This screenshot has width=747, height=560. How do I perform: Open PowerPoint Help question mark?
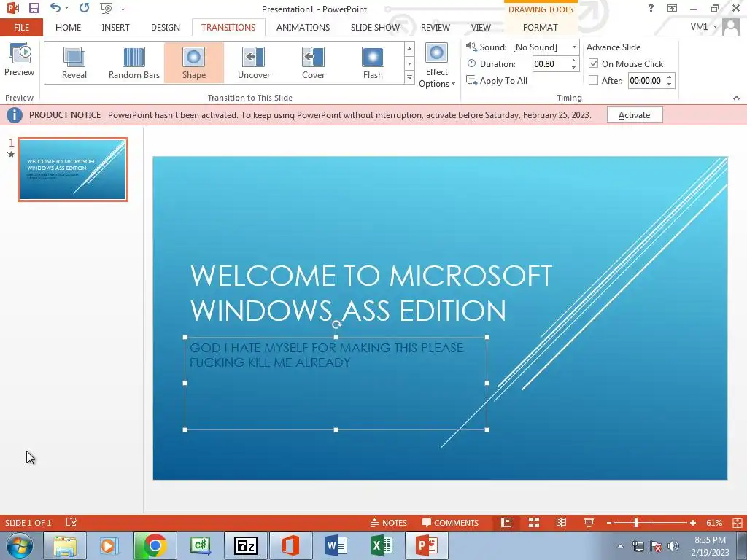651,8
